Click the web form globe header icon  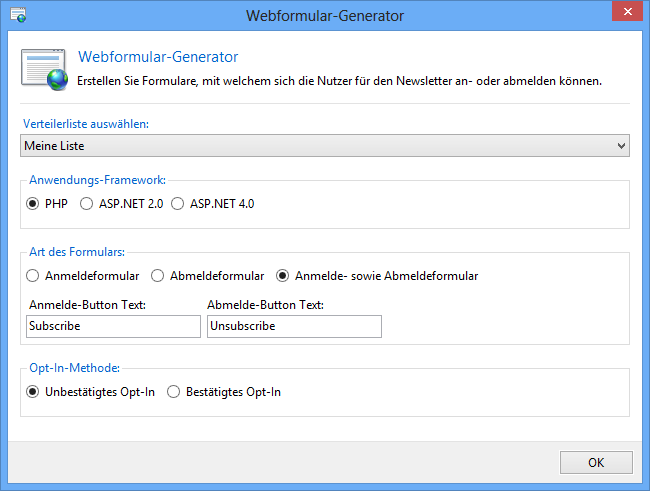[44, 70]
